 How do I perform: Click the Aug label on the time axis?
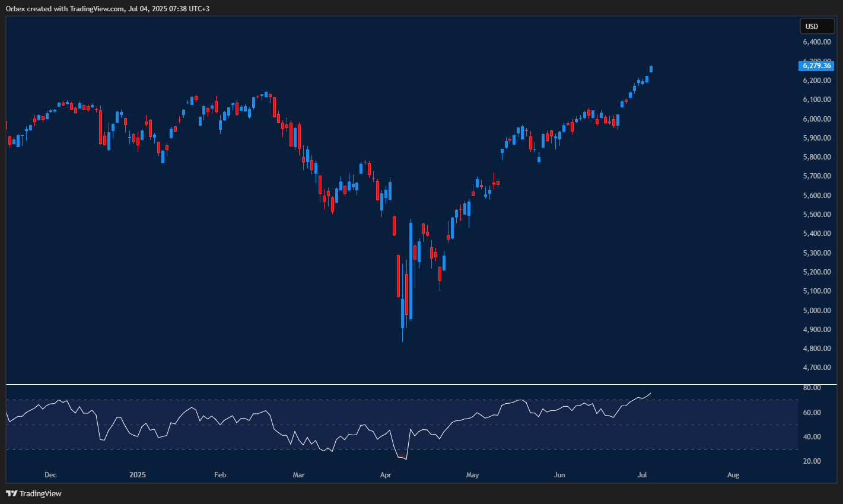[733, 474]
